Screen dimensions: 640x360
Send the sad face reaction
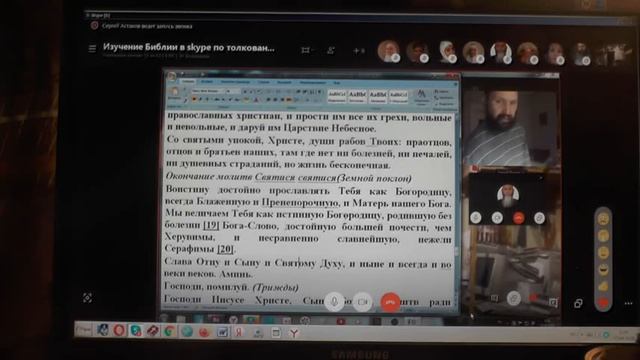pyautogui.click(x=603, y=219)
